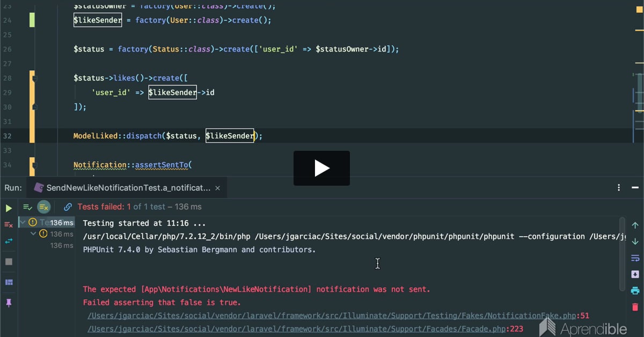Toggle soft-wrap in the console output
The width and height of the screenshot is (644, 337).
635,258
